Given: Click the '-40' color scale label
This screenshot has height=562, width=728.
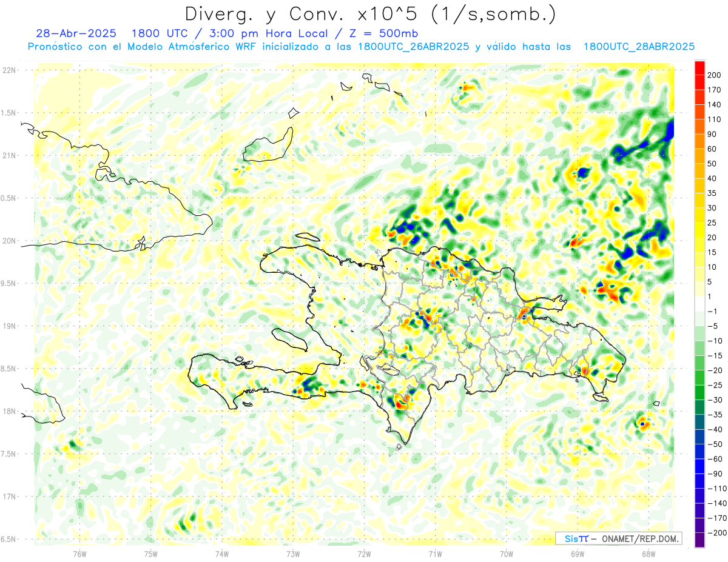Looking at the screenshot, I should [x=714, y=429].
